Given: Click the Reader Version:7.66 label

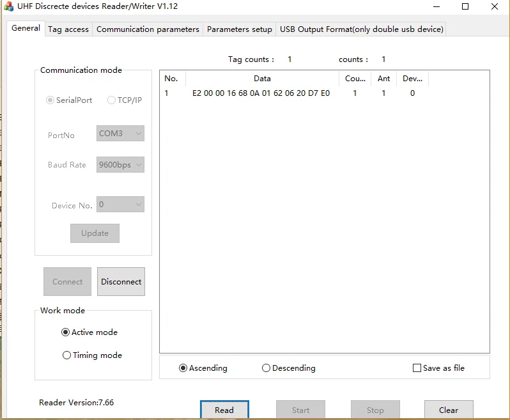Looking at the screenshot, I should click(77, 403).
